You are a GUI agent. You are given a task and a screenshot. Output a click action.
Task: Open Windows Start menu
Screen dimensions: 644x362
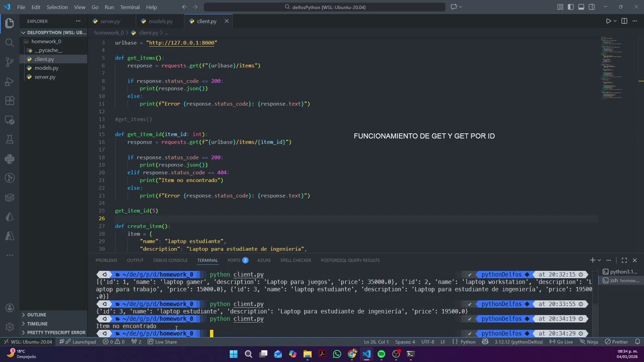(233, 354)
